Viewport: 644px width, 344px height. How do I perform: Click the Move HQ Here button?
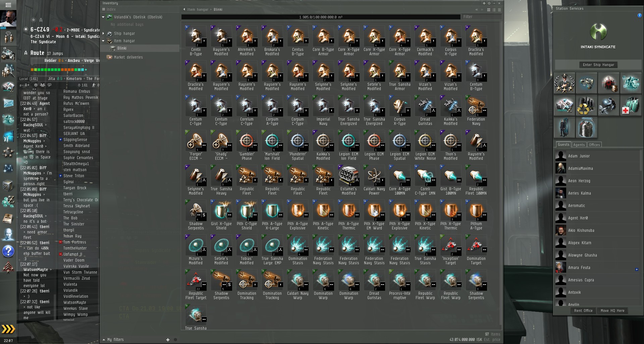tap(612, 311)
